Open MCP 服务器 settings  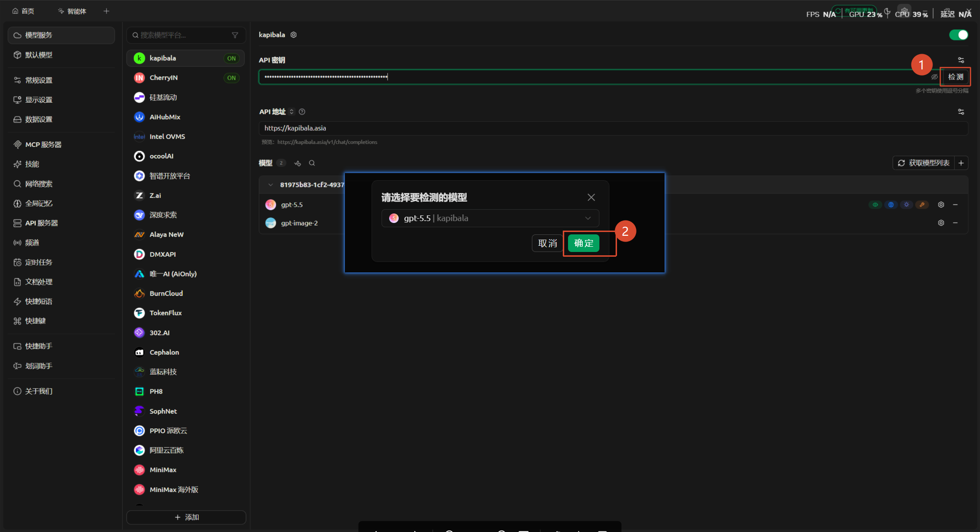(x=61, y=145)
